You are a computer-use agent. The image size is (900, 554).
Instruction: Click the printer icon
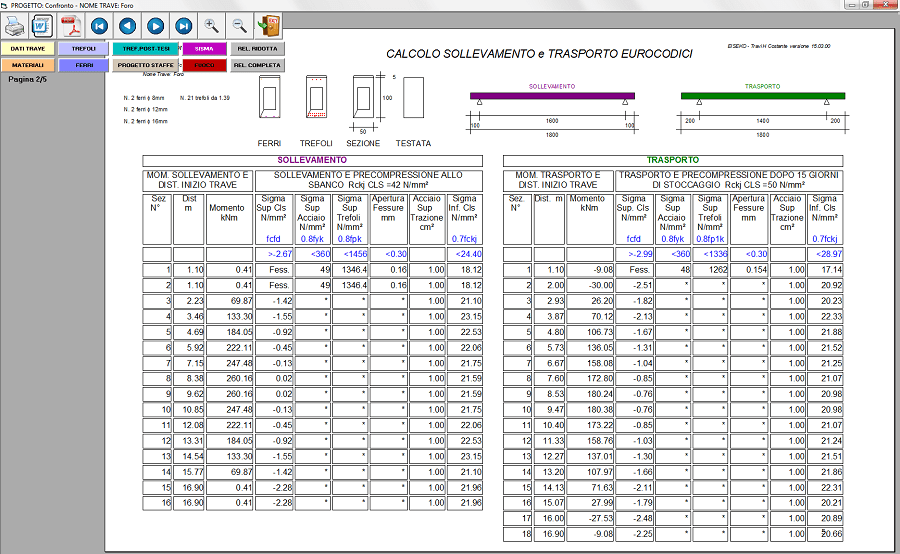coord(14,26)
